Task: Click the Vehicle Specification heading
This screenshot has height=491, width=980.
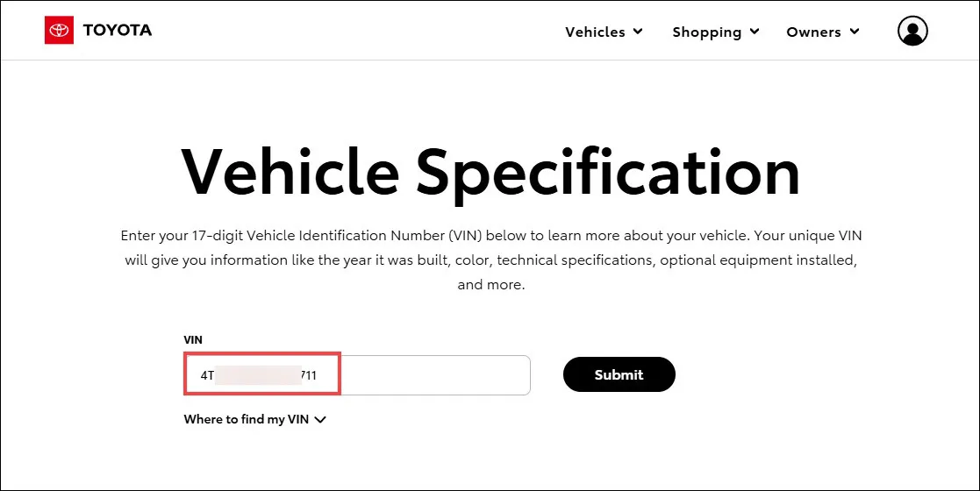Action: click(490, 170)
